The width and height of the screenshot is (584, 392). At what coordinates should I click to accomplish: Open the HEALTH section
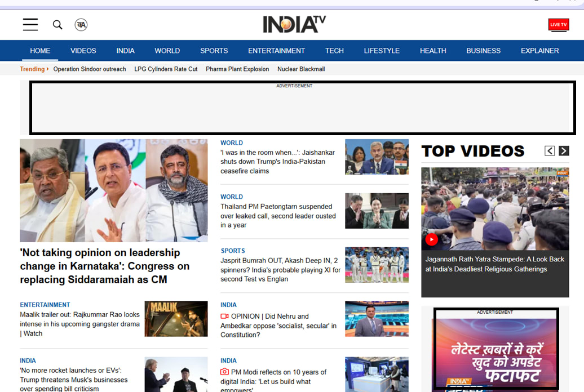[x=433, y=51]
